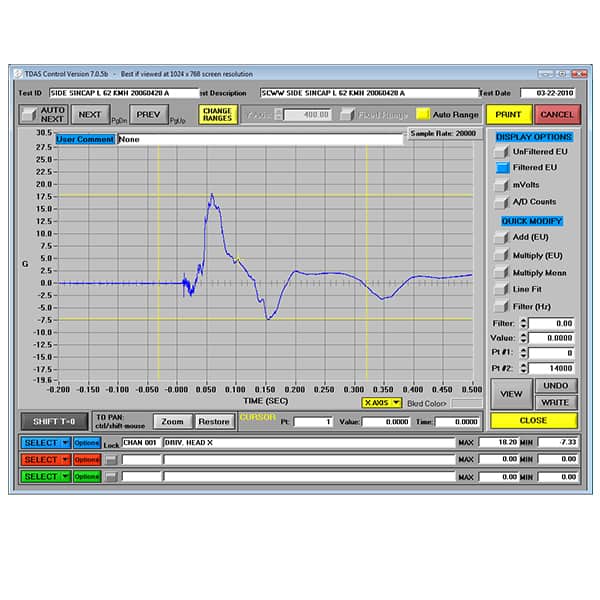Enable the Auto Range toggle
The width and height of the screenshot is (600, 600).
pyautogui.click(x=423, y=114)
